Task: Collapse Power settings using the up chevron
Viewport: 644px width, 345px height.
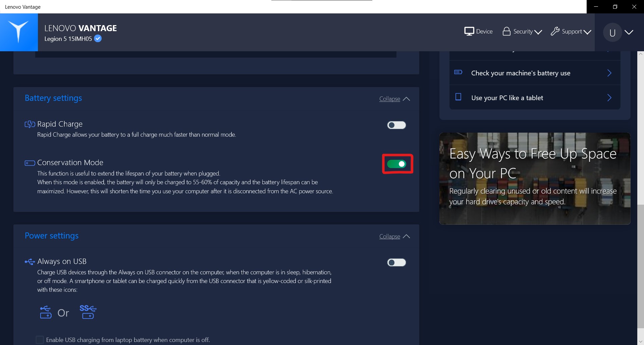Action: click(407, 236)
